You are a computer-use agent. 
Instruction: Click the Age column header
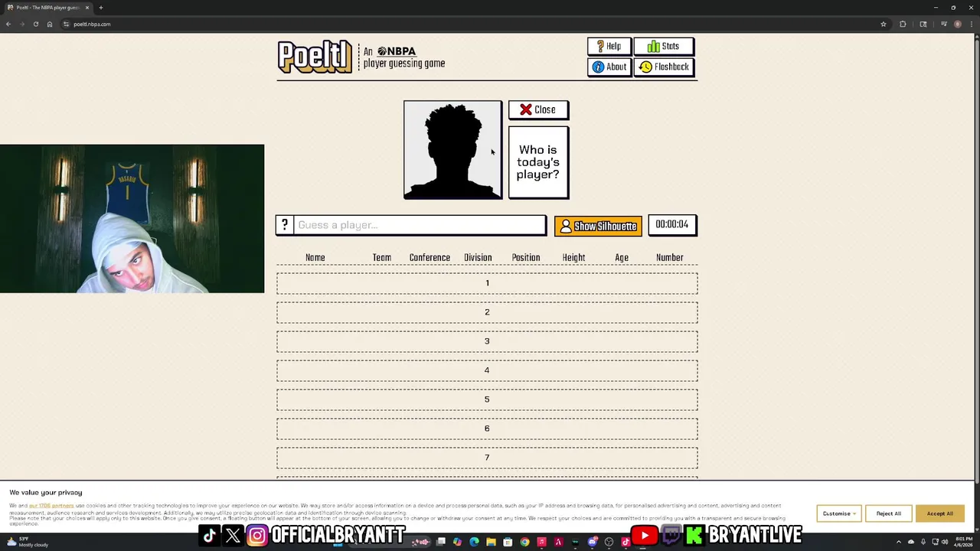coord(622,258)
